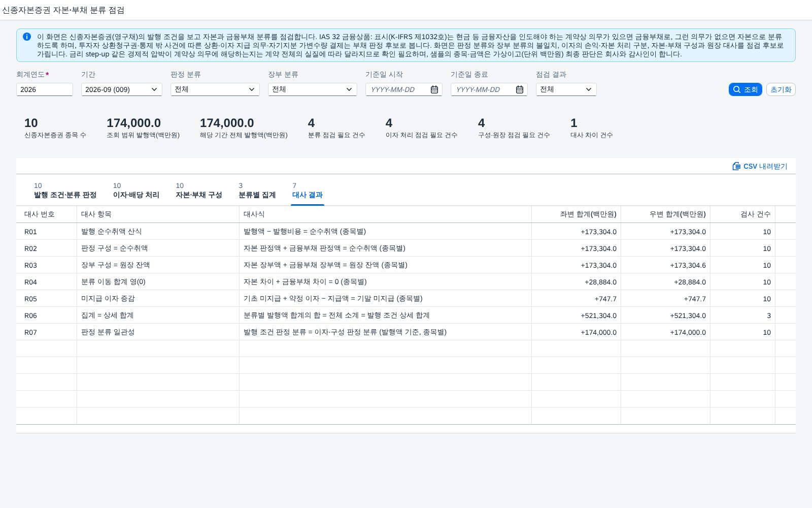Click R07 판정 분류 일관성 cell
This screenshot has width=812, height=508.
tap(158, 332)
